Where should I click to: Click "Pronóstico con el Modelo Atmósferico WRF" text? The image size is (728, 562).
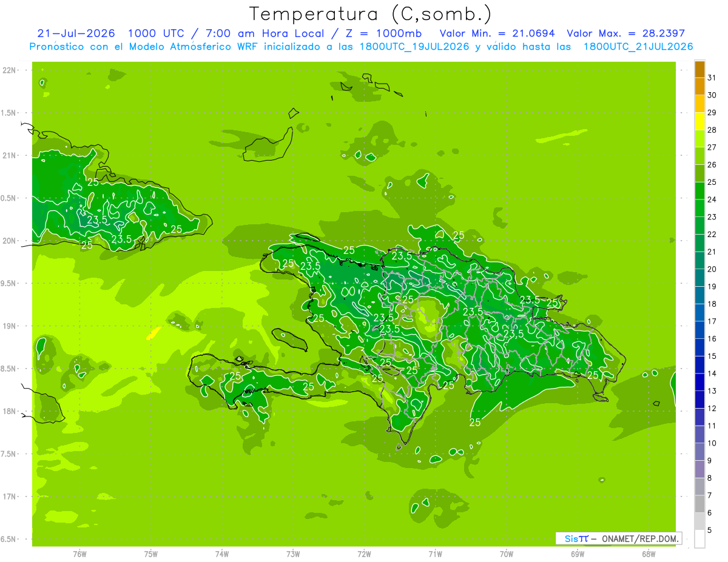145,47
